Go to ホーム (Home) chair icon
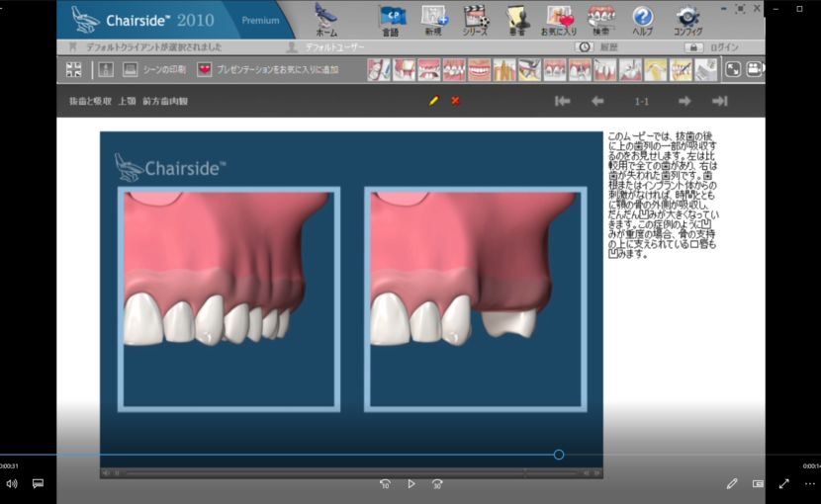Screen dimensions: 821x504 (x=326, y=20)
